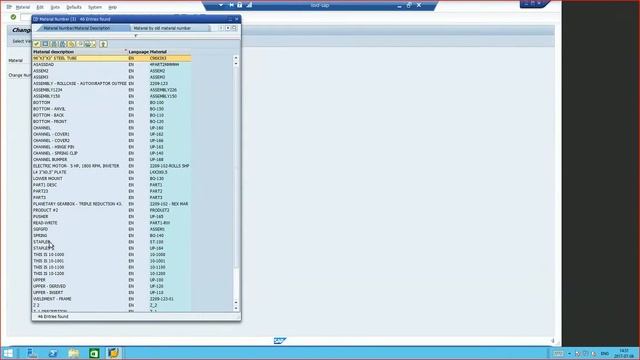This screenshot has height=360, width=640.
Task: Click the insert-in-personal-list icon in the dialog toolbar
Action: tap(80, 44)
